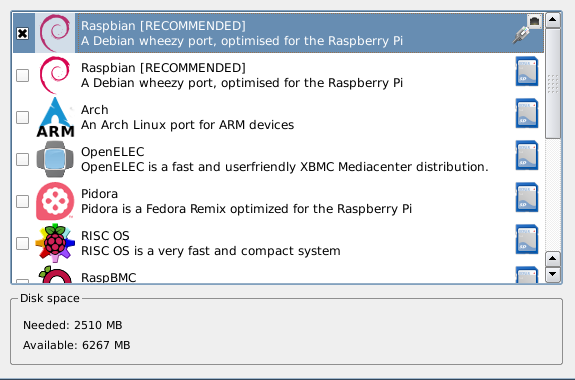Click the pink Pidora logo
This screenshot has height=380, width=575.
pyautogui.click(x=55, y=201)
